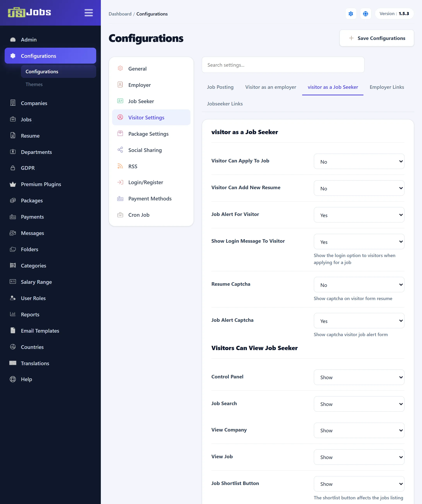This screenshot has width=422, height=504.
Task: Switch to the Jobseeker Links tab
Action: tap(225, 104)
